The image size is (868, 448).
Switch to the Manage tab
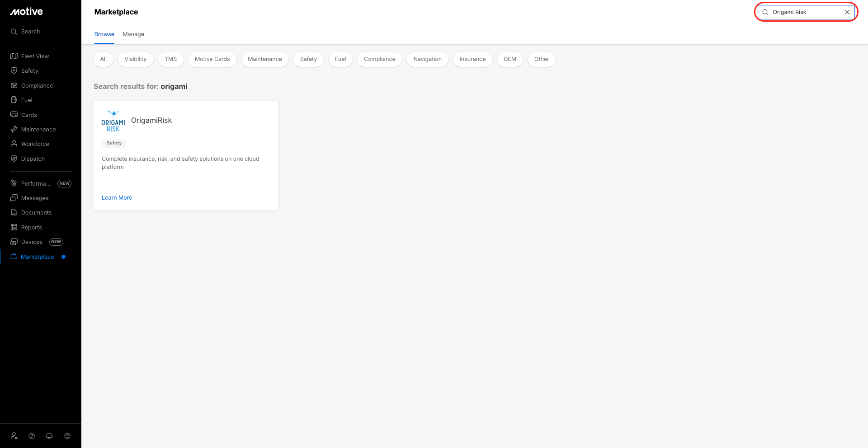[133, 34]
